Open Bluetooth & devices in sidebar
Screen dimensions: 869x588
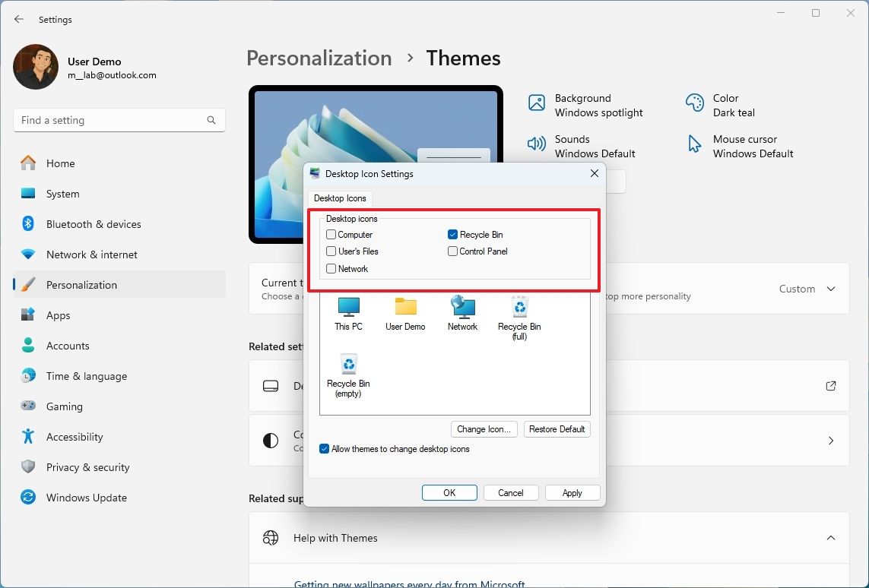point(94,224)
